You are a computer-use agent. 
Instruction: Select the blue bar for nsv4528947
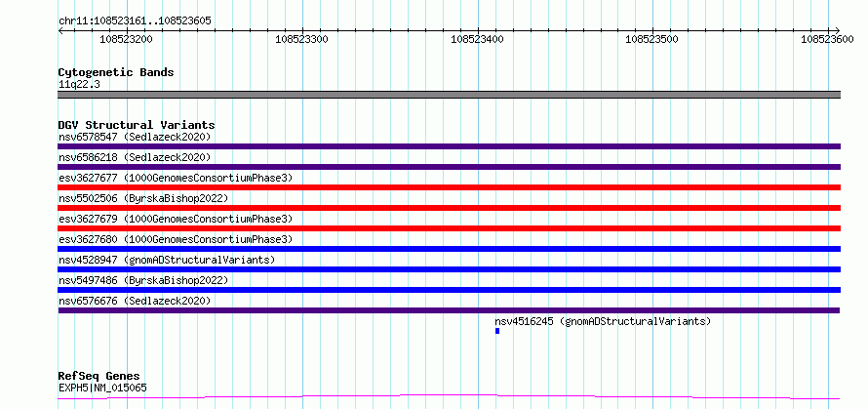449,269
